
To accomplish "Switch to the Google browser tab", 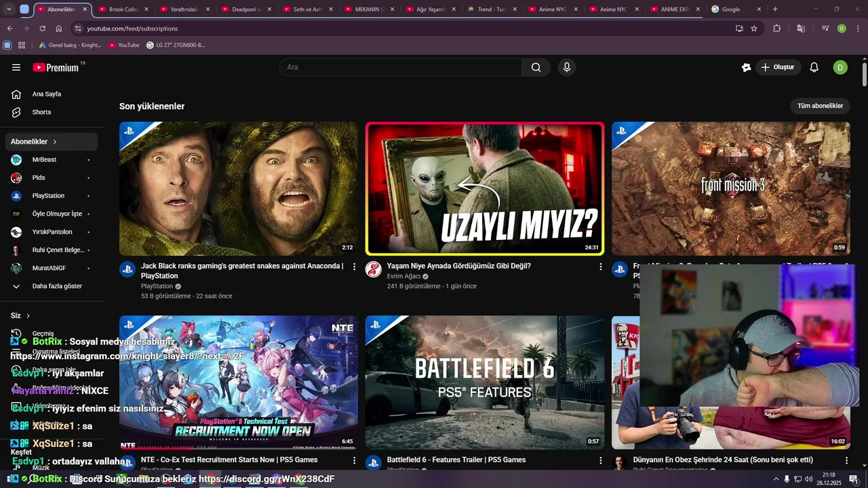I will pos(736,9).
